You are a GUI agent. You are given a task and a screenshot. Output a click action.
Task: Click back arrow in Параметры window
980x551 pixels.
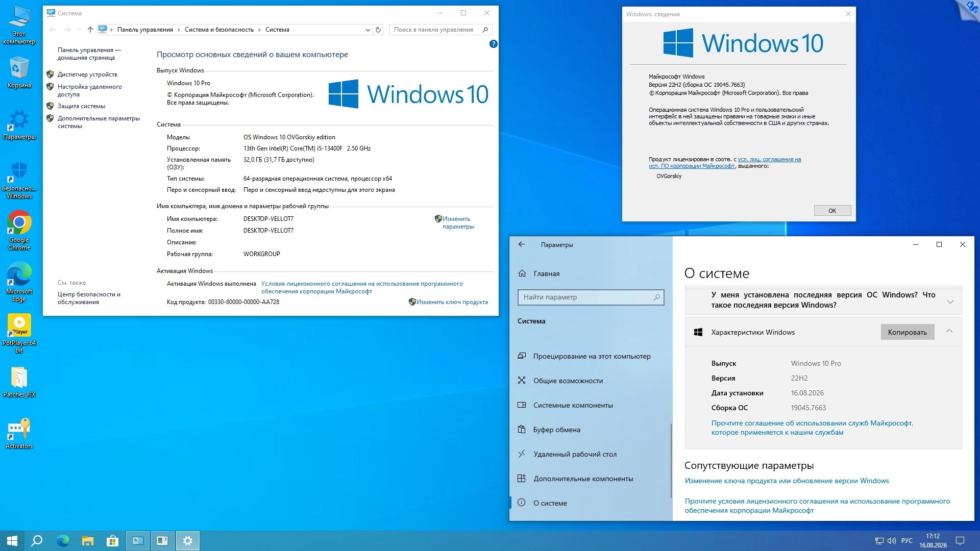[522, 244]
